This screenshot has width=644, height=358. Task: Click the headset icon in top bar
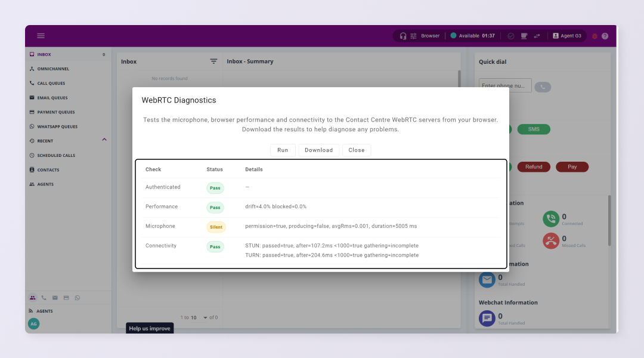(x=403, y=36)
